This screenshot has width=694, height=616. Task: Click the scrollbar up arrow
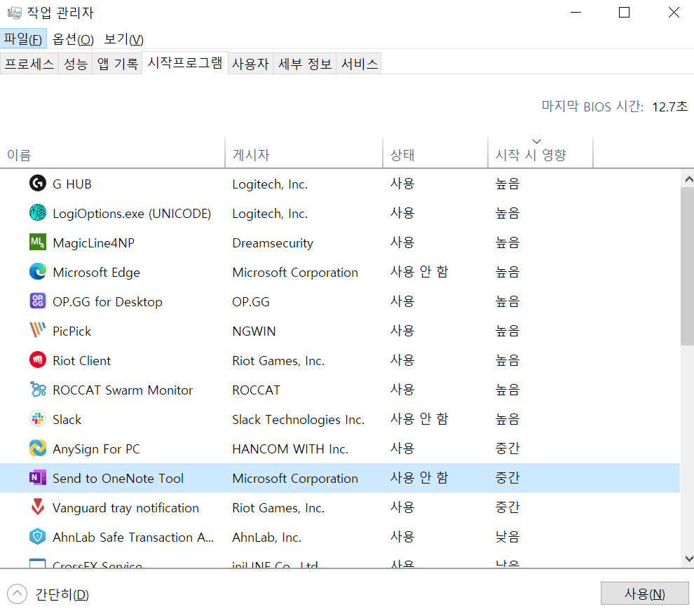(688, 179)
